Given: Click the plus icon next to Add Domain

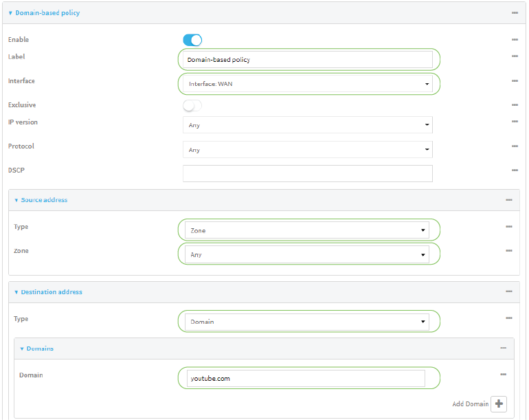Looking at the screenshot, I should coord(498,404).
